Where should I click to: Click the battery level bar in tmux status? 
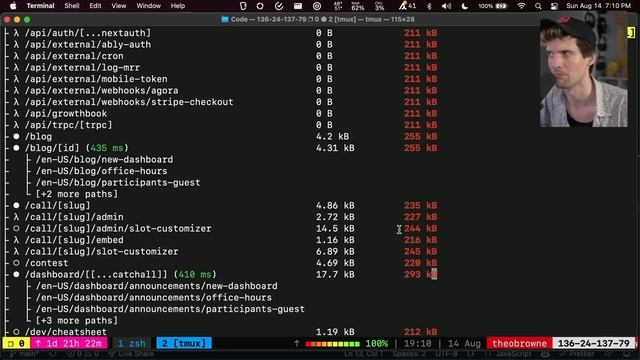click(x=332, y=344)
